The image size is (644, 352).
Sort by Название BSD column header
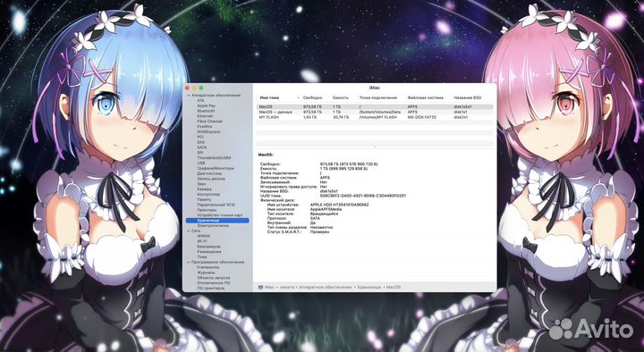[x=467, y=97]
